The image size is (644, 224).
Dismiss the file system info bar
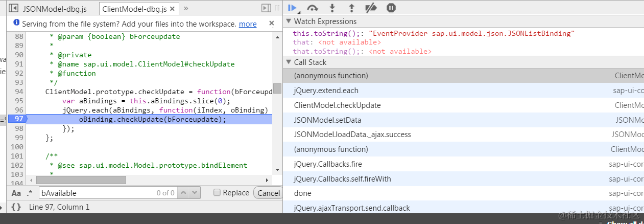pos(272,23)
